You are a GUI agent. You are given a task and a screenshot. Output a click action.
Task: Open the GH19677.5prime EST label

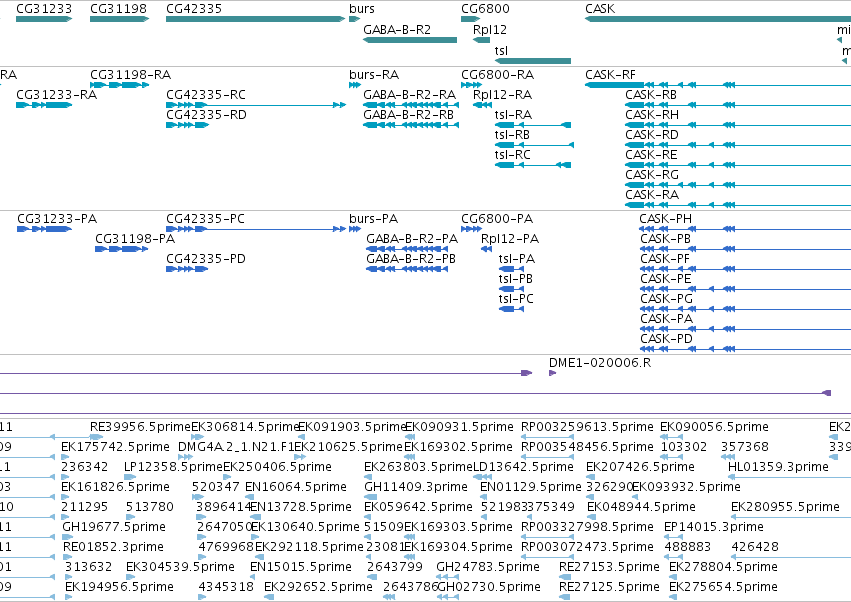pos(114,527)
